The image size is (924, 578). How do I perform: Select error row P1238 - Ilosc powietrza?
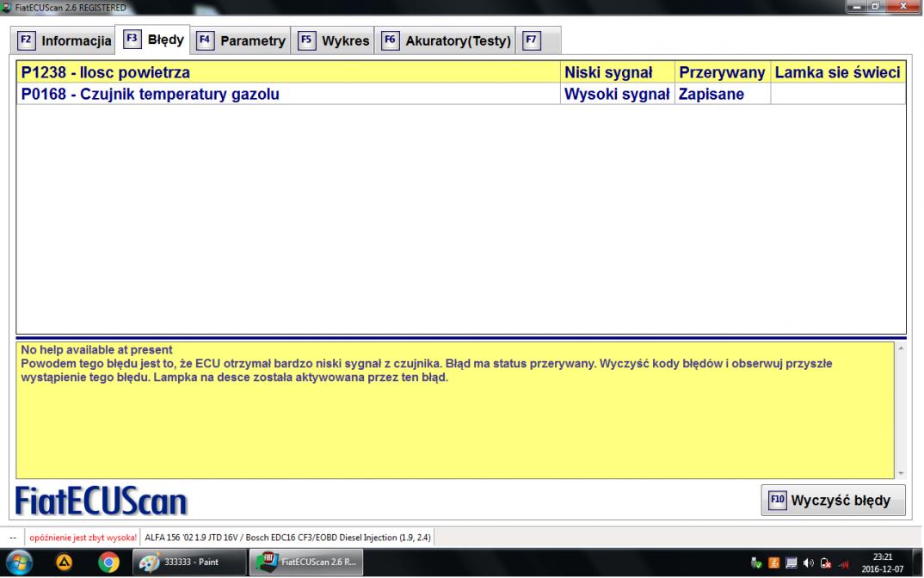(x=461, y=72)
